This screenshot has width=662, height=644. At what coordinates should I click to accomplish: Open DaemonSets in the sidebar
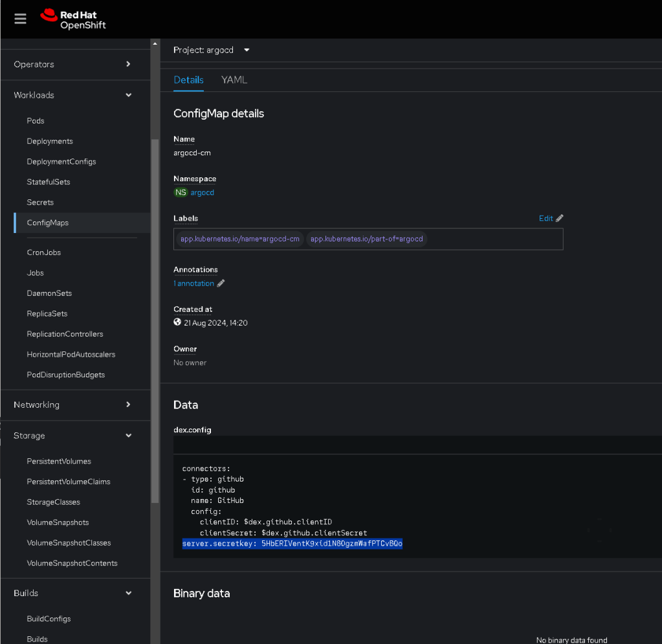tap(49, 293)
